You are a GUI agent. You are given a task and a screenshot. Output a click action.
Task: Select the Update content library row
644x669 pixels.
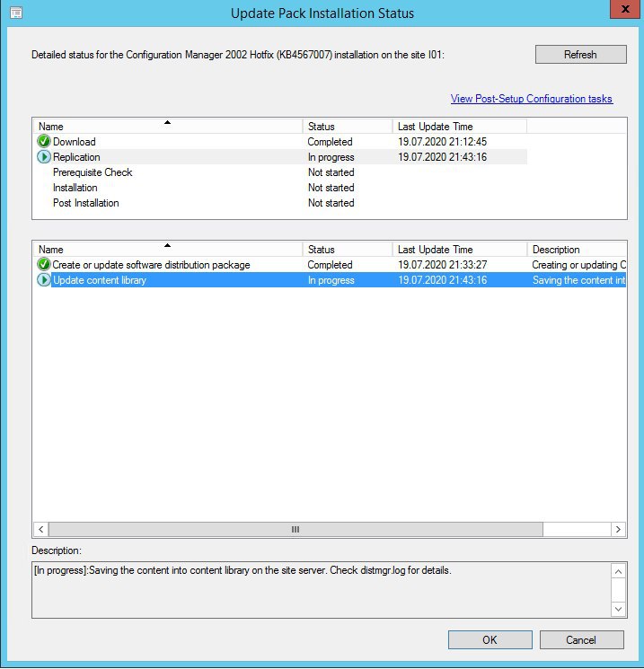(330, 280)
